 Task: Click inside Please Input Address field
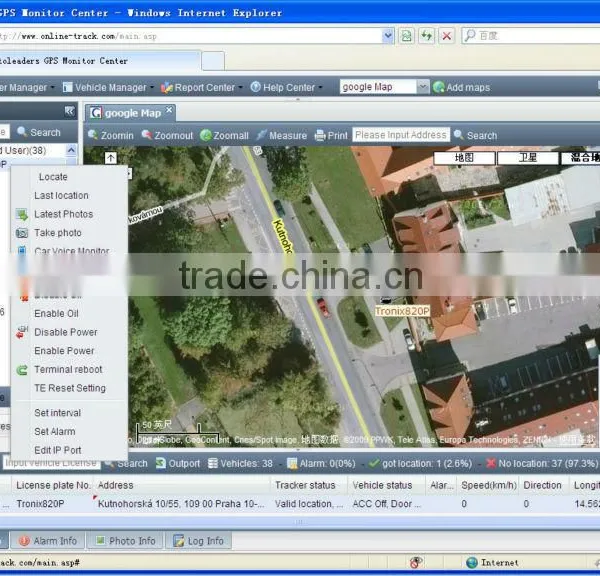pos(401,135)
